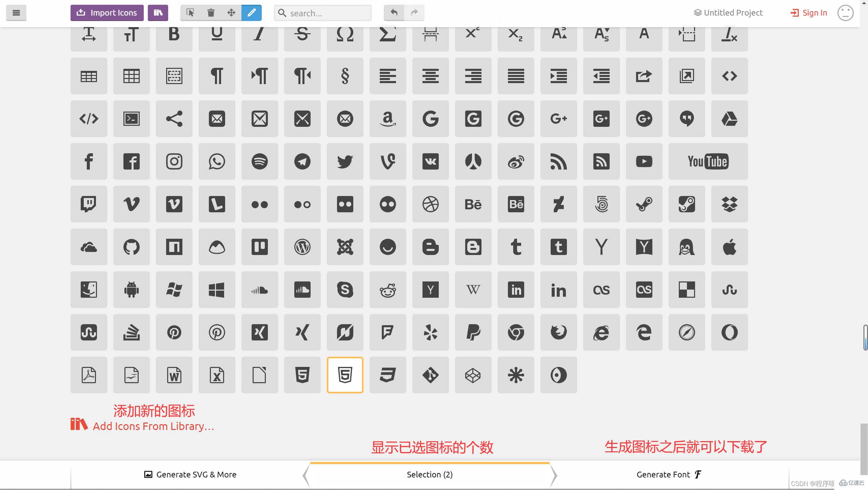The height and width of the screenshot is (490, 868).
Task: Click the search input field
Action: point(322,13)
